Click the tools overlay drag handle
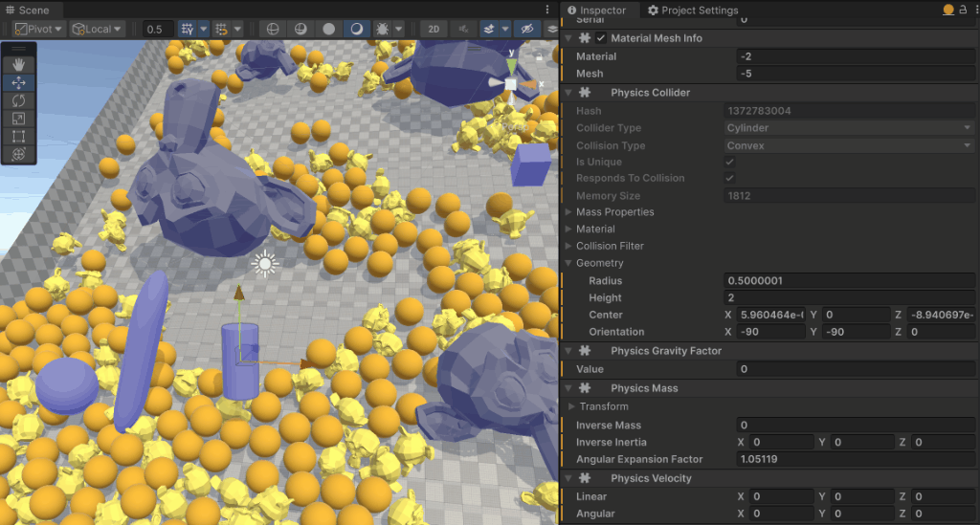 [x=19, y=48]
